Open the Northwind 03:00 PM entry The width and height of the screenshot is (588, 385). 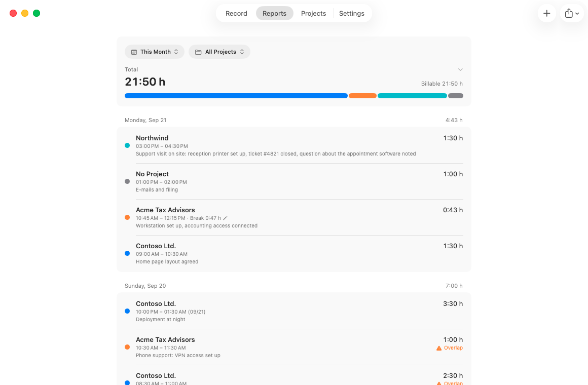pyautogui.click(x=294, y=145)
